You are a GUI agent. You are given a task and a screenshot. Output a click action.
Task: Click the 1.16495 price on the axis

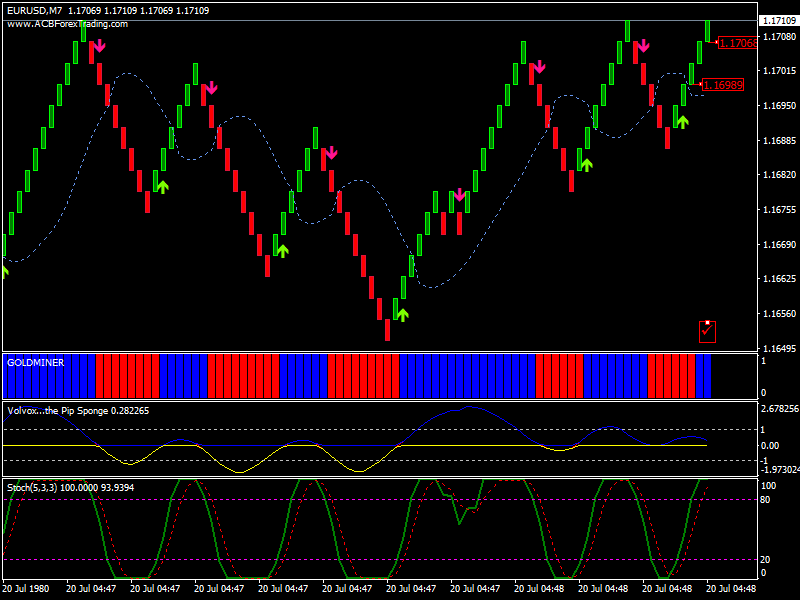click(x=778, y=349)
